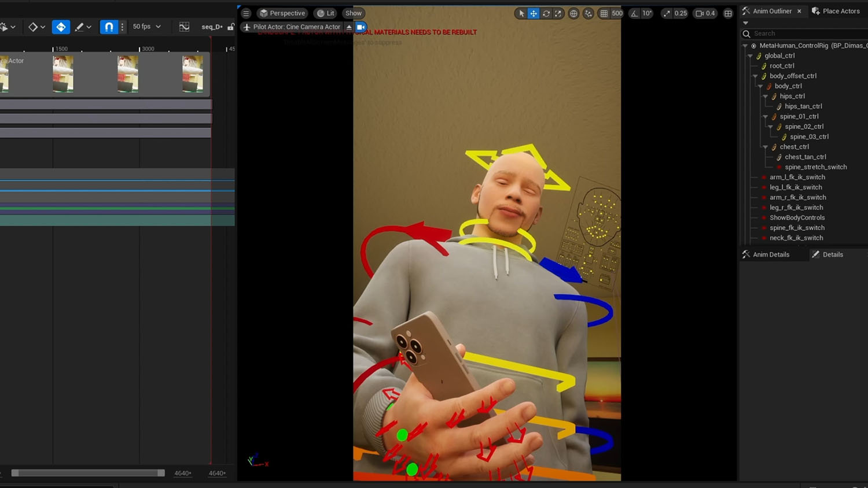The width and height of the screenshot is (868, 488).
Task: Switch to the Place Actors tab
Action: [x=836, y=11]
